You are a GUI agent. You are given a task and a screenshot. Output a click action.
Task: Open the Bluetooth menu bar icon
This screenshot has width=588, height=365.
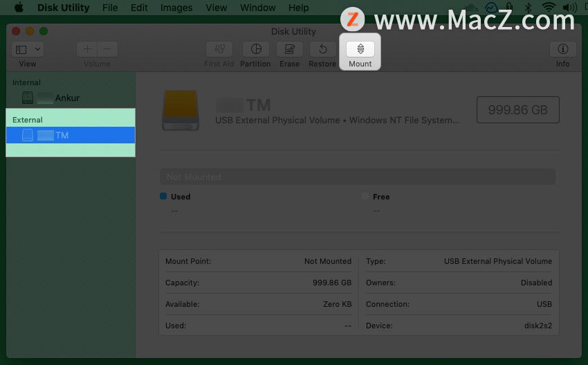tap(528, 7)
